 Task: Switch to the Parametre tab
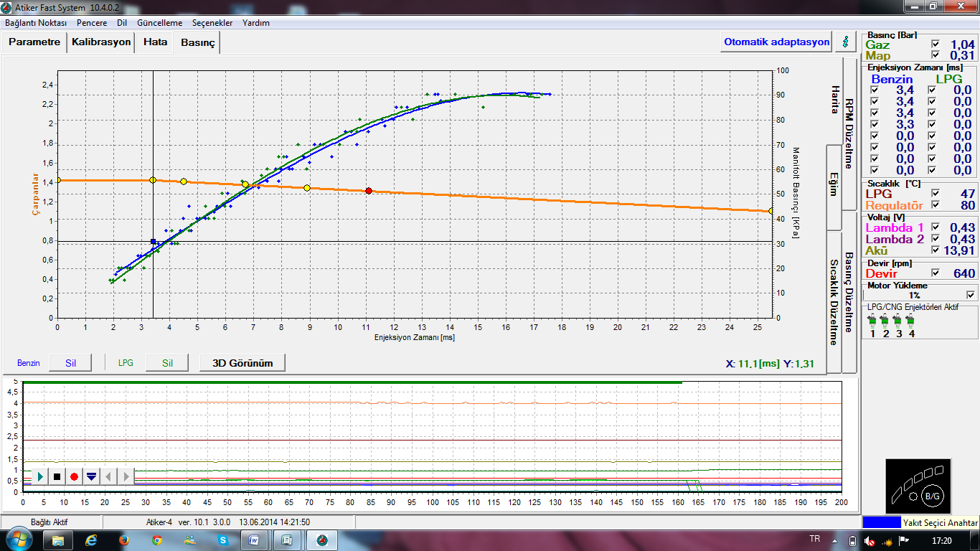(x=34, y=42)
